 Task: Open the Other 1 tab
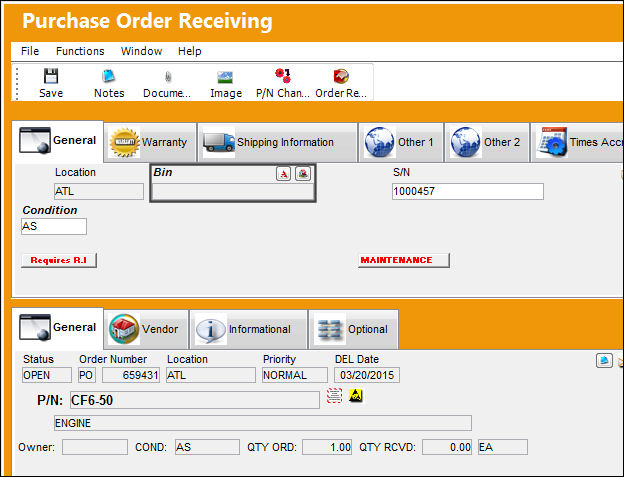pos(401,142)
